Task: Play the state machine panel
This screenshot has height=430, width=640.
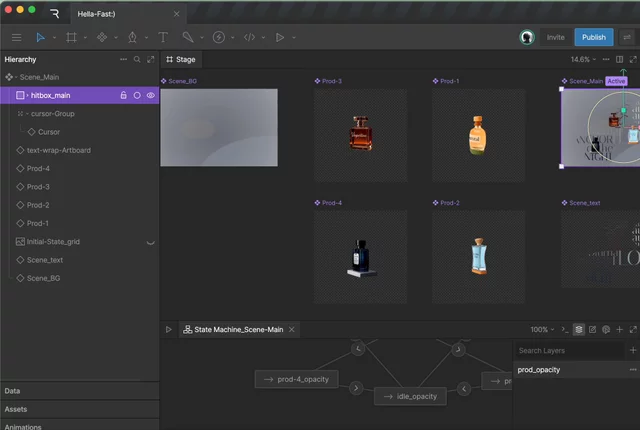Action: click(x=169, y=330)
